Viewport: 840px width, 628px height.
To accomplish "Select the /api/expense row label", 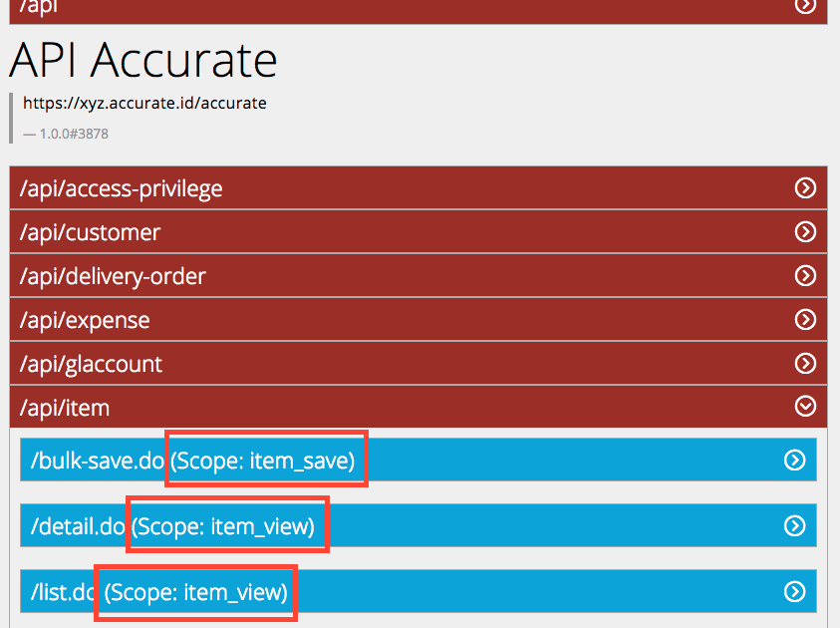I will [x=85, y=321].
